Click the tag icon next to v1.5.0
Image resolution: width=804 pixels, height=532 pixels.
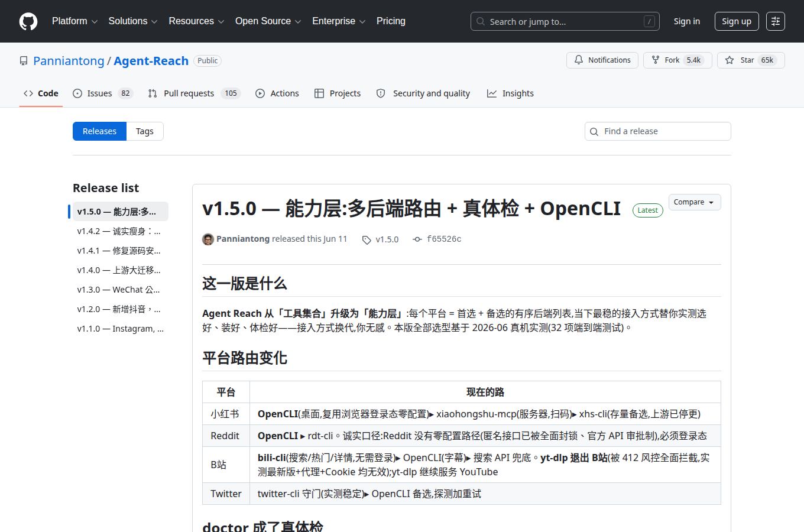click(367, 239)
